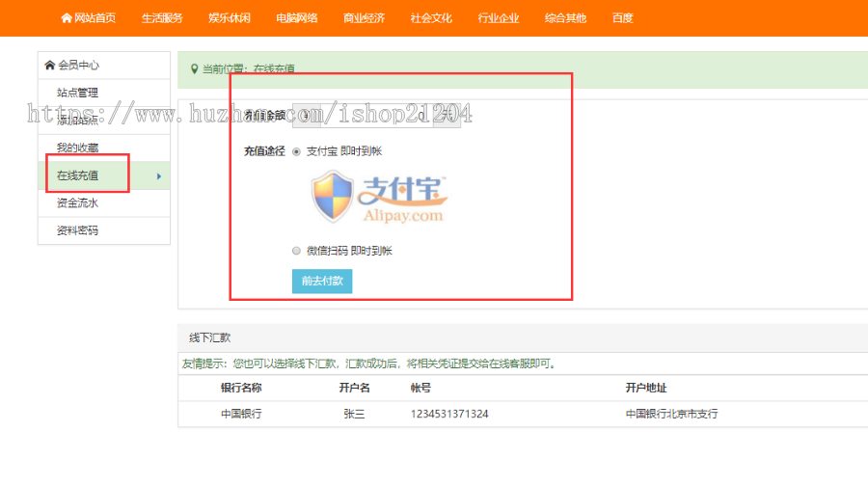This screenshot has width=868, height=485.
Task: Select the 支付宝 即时到帐 radio button
Action: click(x=296, y=151)
